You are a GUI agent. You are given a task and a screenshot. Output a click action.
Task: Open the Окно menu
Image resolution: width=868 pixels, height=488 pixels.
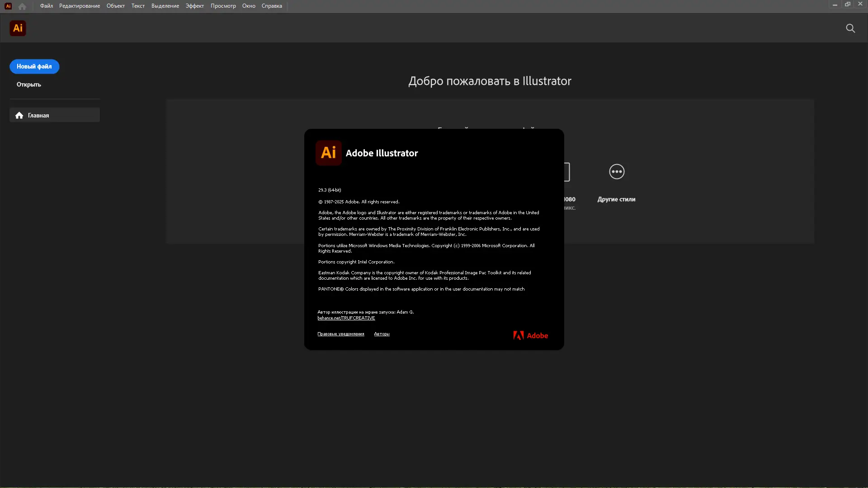(x=249, y=6)
